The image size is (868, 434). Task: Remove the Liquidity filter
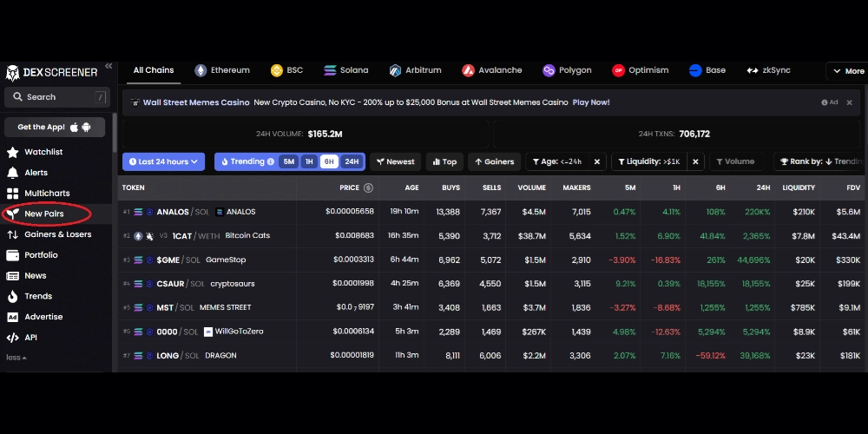point(696,161)
